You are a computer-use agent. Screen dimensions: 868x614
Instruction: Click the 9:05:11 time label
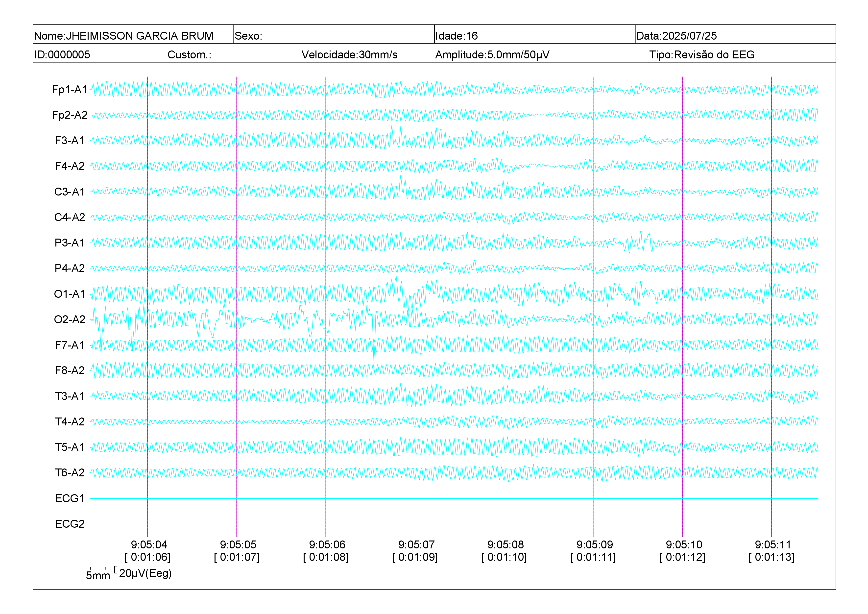(773, 545)
